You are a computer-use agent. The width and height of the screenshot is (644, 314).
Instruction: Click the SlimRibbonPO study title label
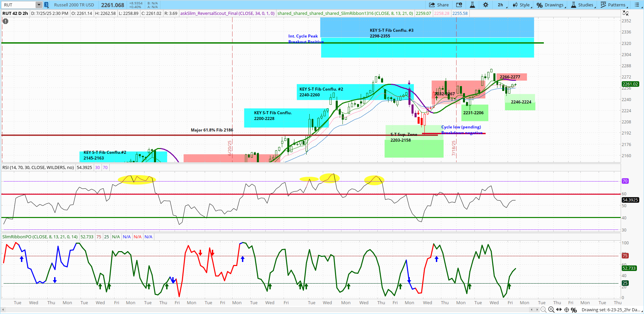click(40, 237)
